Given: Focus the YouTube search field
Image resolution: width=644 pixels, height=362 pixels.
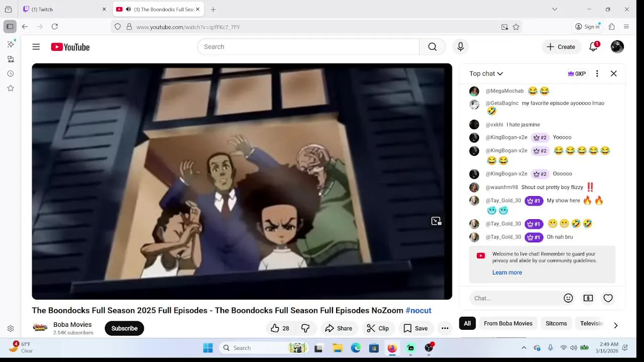Looking at the screenshot, I should coord(308,47).
